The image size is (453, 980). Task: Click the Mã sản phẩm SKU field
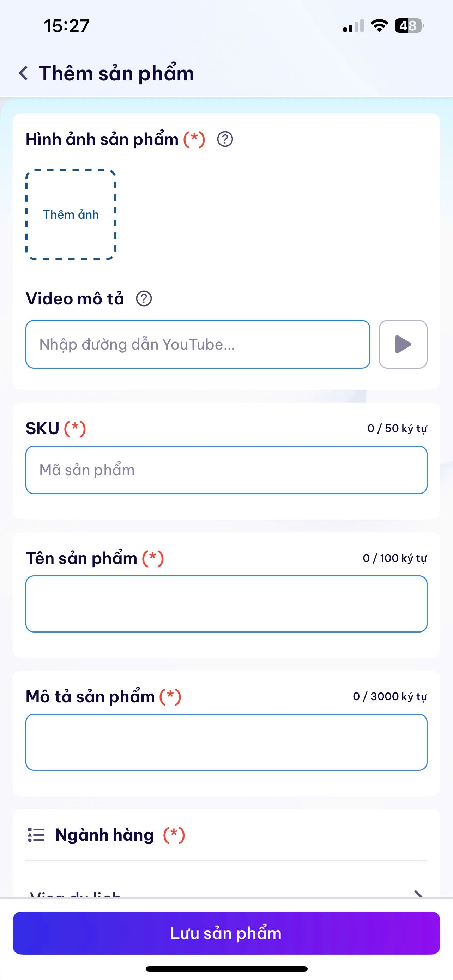point(226,470)
